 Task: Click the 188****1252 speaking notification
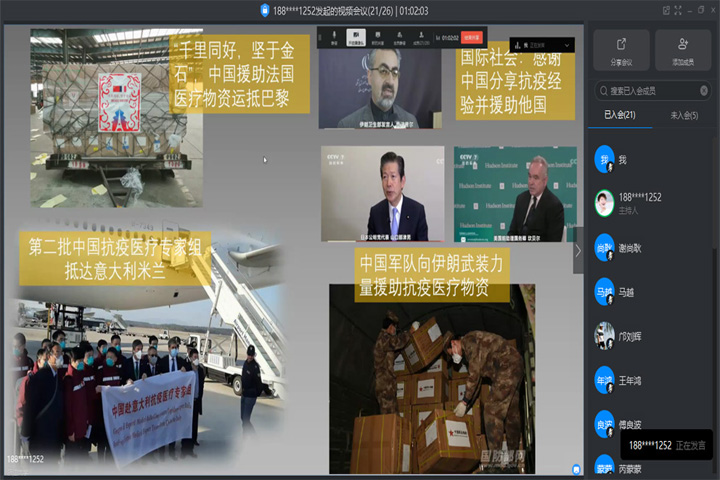coord(667,445)
